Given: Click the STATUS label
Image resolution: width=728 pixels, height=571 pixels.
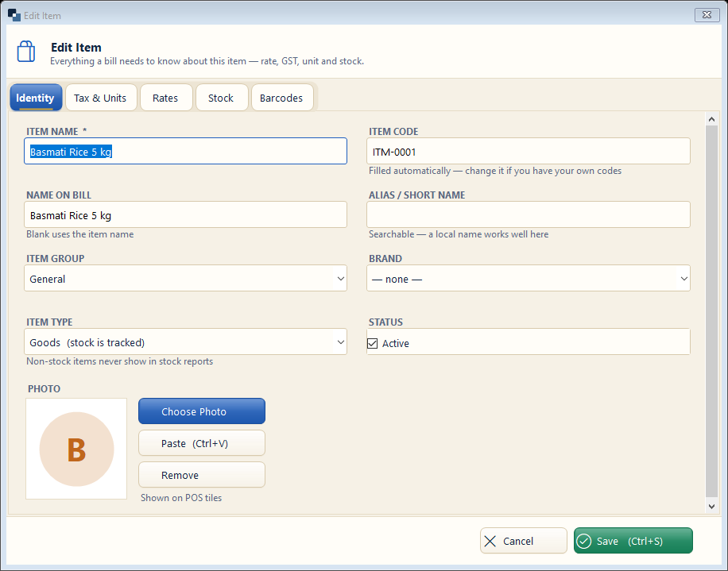Looking at the screenshot, I should coord(385,322).
